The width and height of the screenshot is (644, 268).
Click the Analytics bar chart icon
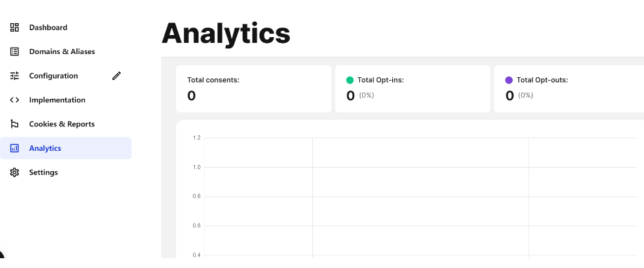coord(14,148)
